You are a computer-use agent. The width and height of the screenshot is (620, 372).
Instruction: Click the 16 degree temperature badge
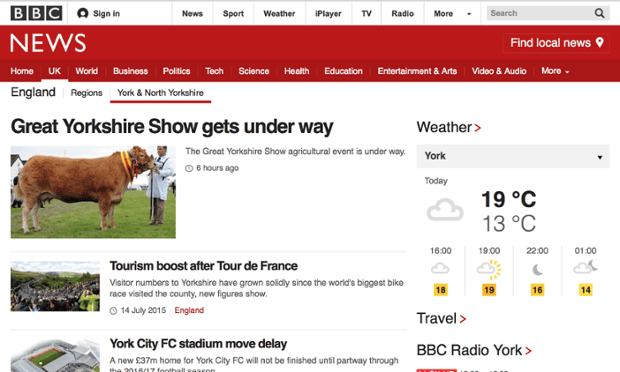tap(537, 290)
